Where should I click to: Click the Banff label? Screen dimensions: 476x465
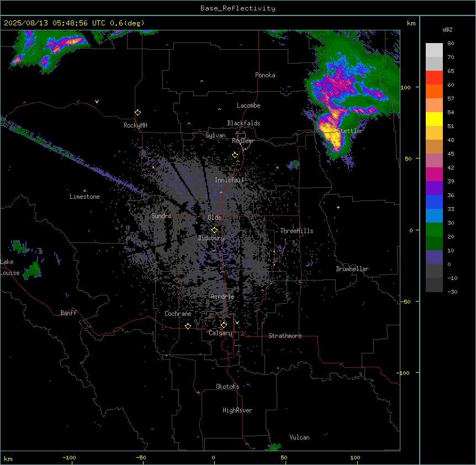68,313
